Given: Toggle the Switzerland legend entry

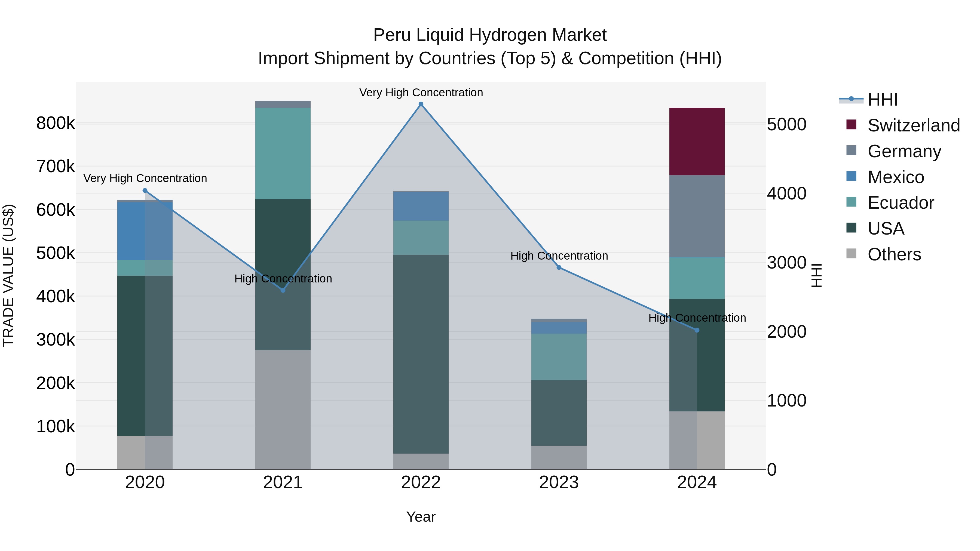Looking at the screenshot, I should click(x=903, y=125).
